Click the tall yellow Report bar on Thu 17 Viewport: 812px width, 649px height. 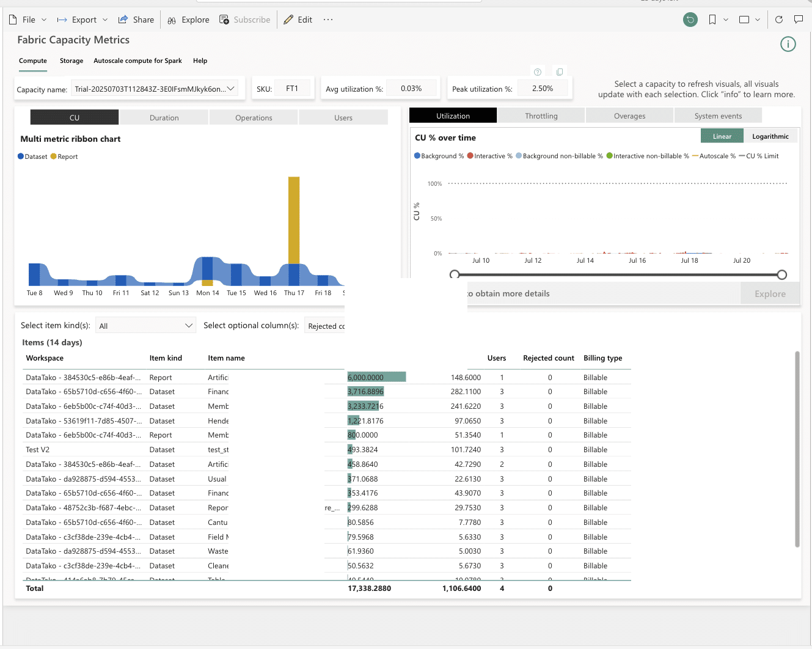pos(294,220)
